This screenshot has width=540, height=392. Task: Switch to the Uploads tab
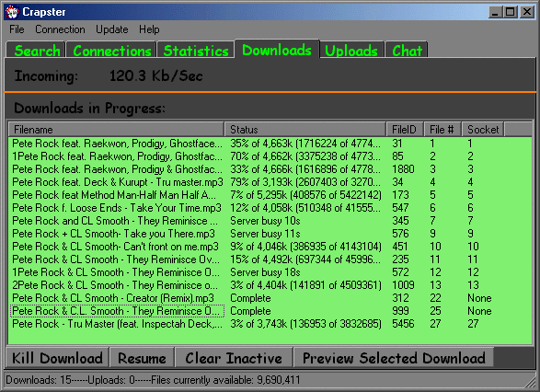(351, 51)
